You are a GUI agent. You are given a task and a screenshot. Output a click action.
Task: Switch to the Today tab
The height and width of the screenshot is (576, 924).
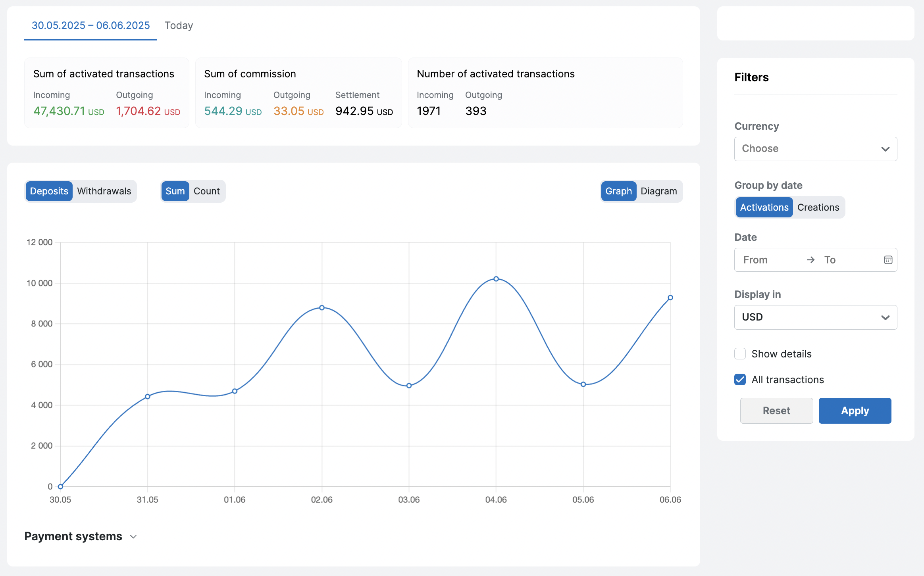(x=179, y=25)
